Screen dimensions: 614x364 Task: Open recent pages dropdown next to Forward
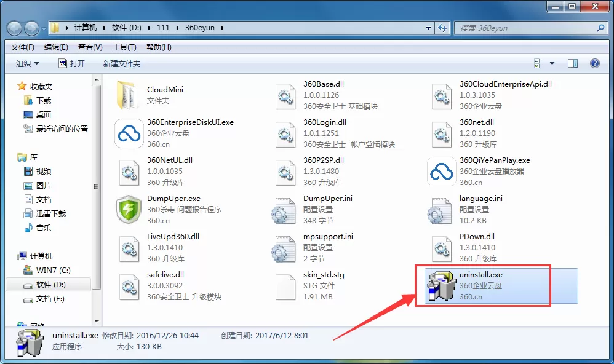coord(44,28)
